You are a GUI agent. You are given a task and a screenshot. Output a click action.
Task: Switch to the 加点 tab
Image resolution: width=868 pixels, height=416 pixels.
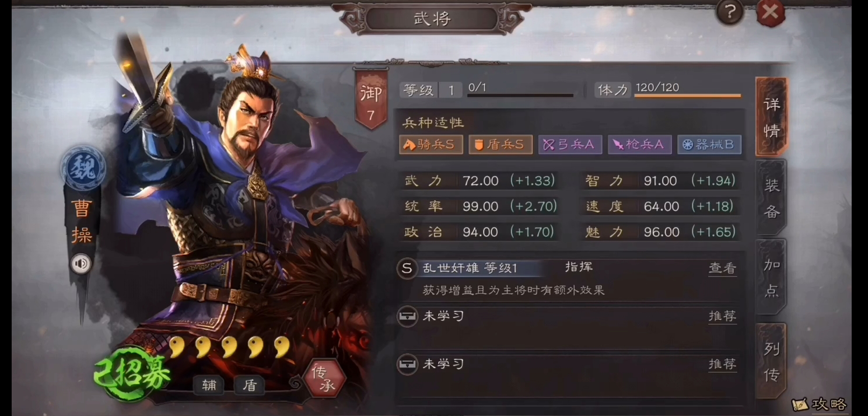point(772,278)
